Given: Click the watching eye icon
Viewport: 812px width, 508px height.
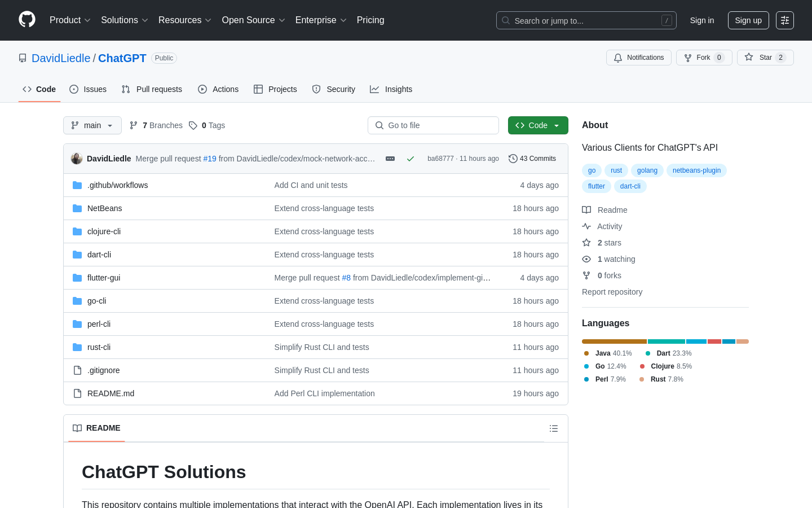Looking at the screenshot, I should (586, 259).
